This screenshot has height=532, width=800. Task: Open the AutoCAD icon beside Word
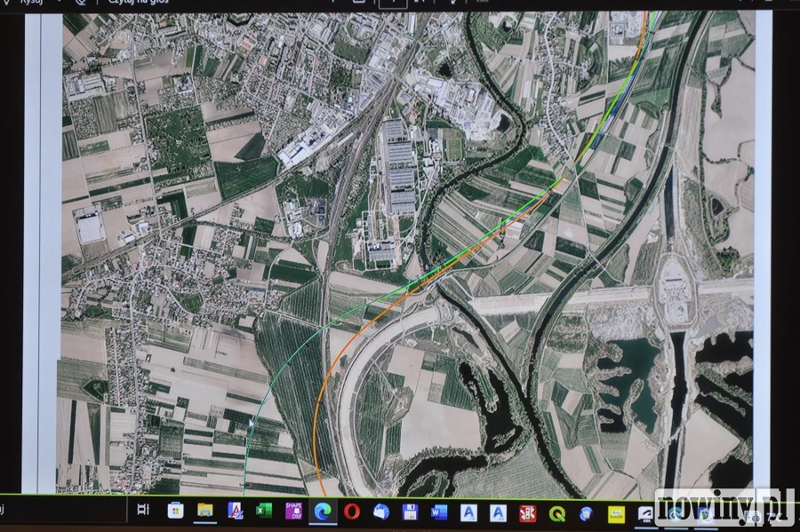pyautogui.click(x=468, y=513)
